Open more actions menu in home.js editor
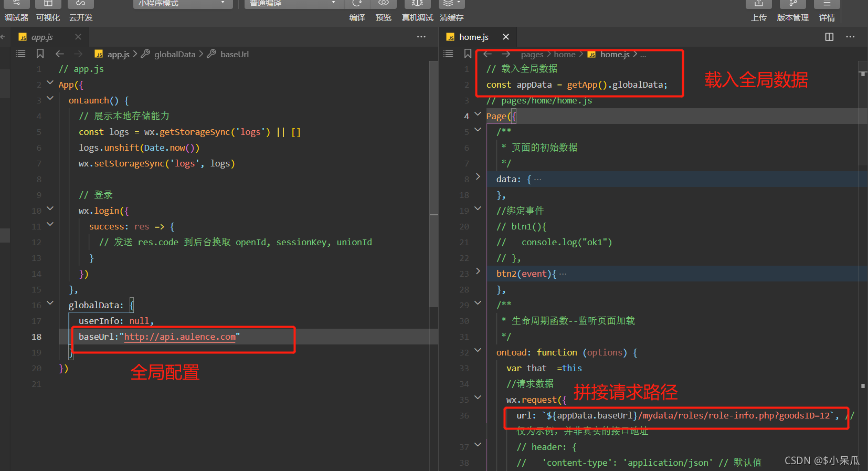Image resolution: width=868 pixels, height=471 pixels. tap(850, 37)
